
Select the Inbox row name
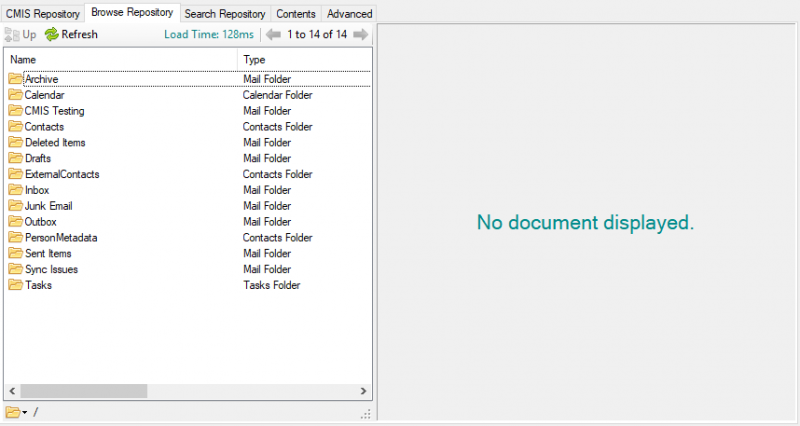coord(37,190)
